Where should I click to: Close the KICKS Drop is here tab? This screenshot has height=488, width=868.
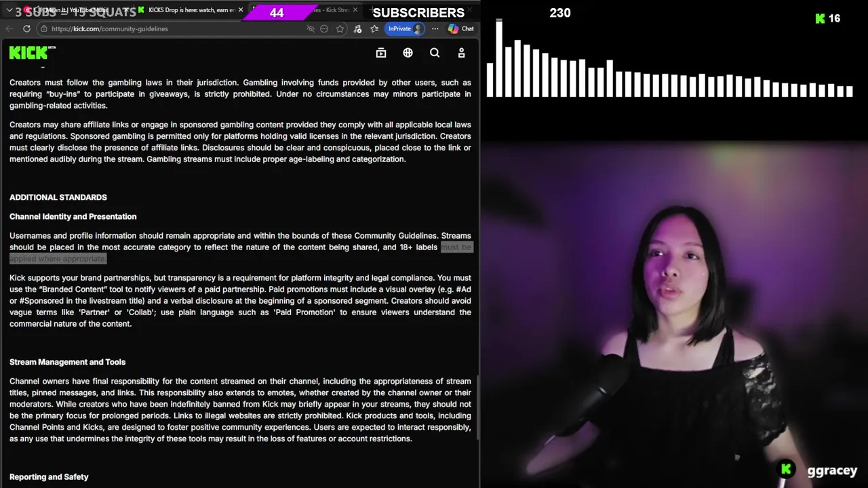[x=240, y=10]
